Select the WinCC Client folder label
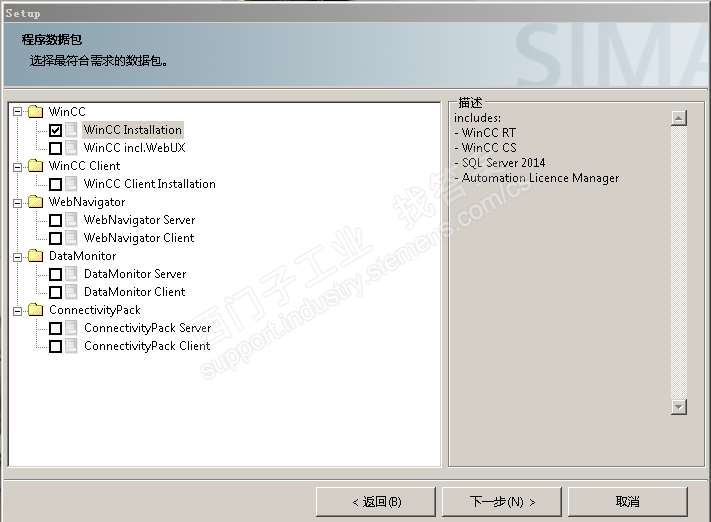 point(85,166)
